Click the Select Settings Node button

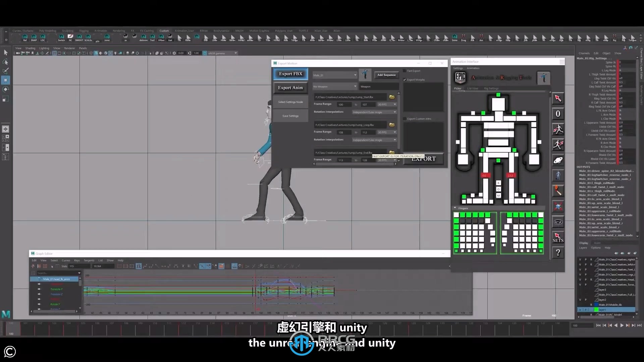(x=290, y=102)
